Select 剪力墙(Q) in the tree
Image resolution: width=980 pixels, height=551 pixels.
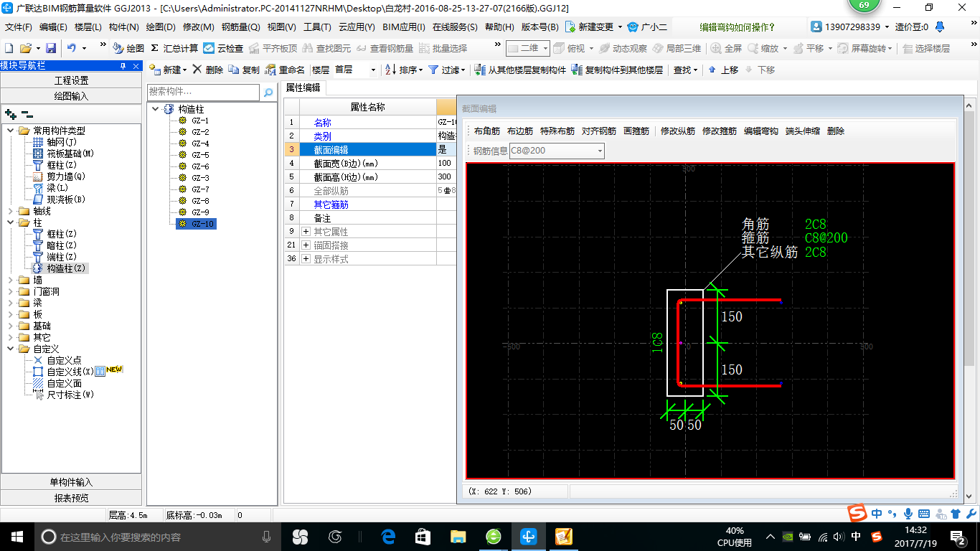66,176
